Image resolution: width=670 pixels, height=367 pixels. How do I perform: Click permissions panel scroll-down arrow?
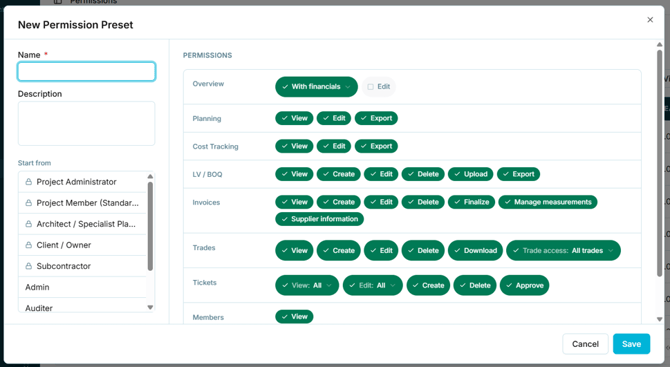click(x=659, y=319)
